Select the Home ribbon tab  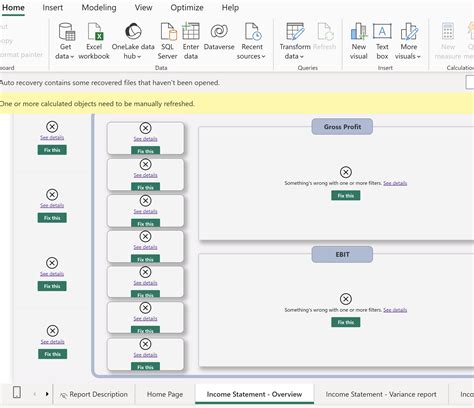13,8
